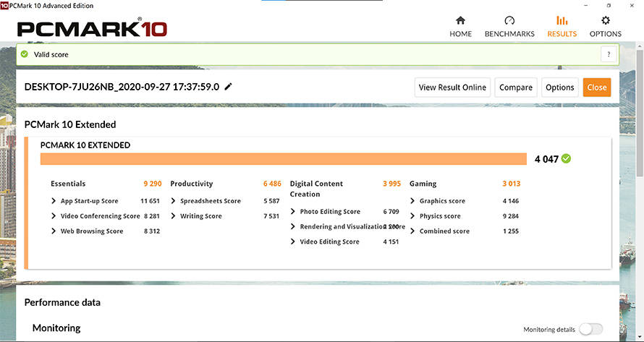Expand the Physics score row
Image resolution: width=644 pixels, height=342 pixels.
pos(412,216)
